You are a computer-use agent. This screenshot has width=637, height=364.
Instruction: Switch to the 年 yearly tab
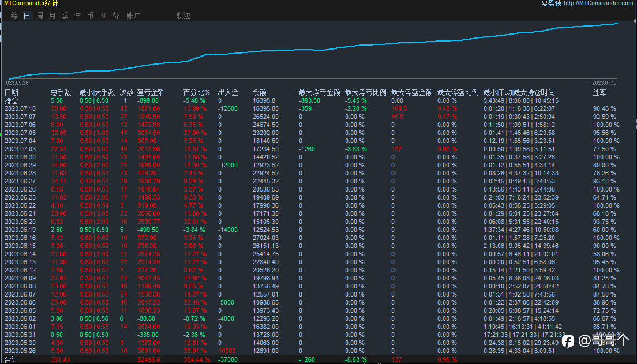pos(77,16)
